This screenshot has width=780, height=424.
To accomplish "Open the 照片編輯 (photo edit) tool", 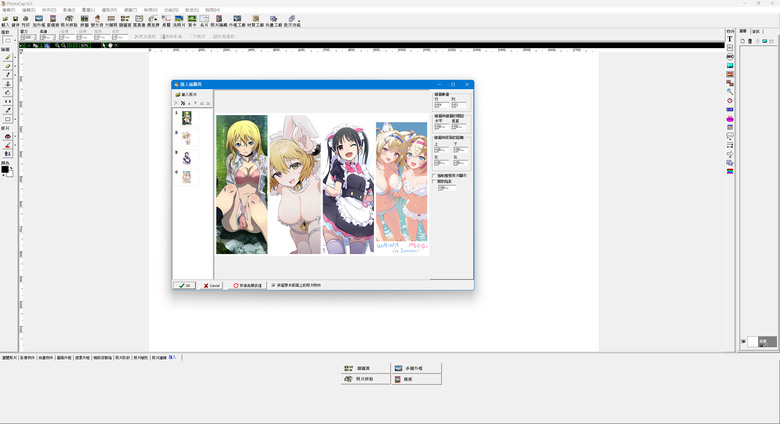I will tap(219, 21).
